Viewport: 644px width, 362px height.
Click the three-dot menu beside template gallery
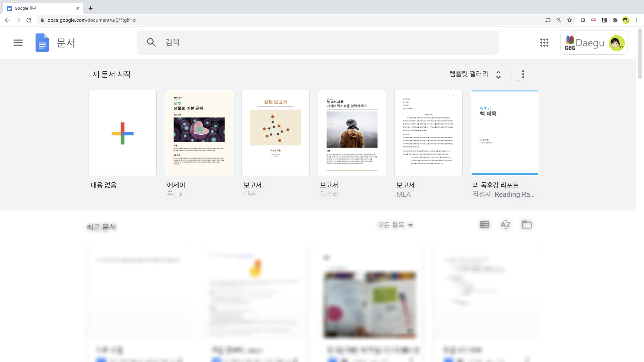tap(523, 74)
